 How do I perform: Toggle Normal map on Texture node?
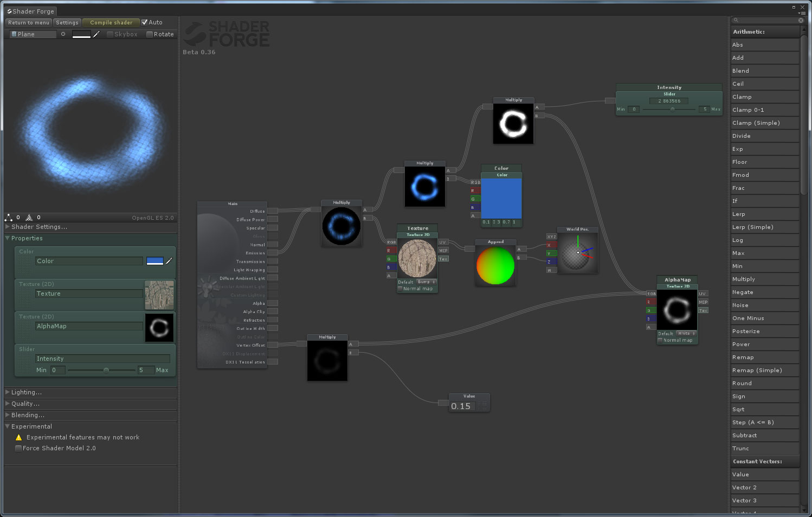(401, 289)
